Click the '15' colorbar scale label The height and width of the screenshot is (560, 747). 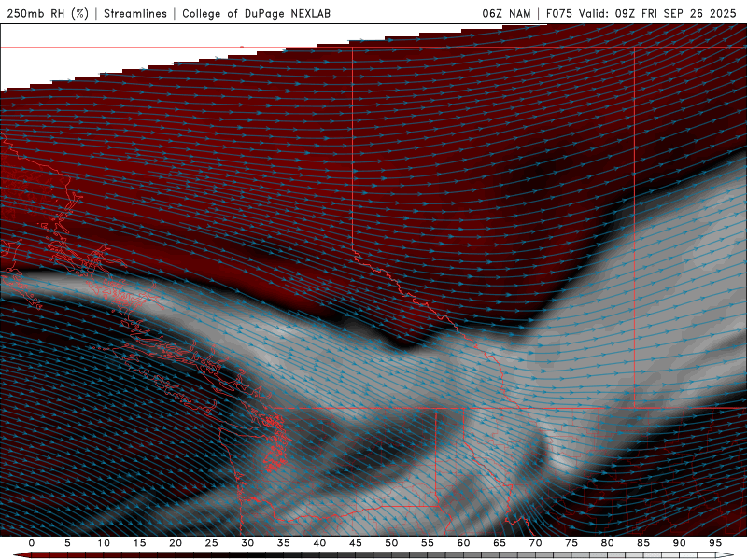click(139, 543)
